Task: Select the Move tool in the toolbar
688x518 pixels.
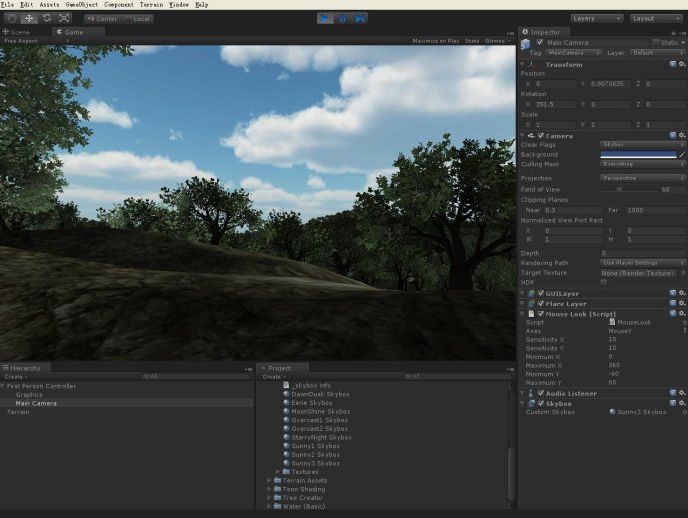Action: coord(28,18)
